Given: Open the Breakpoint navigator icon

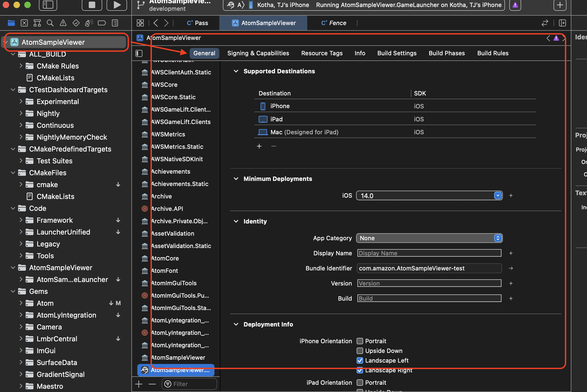Looking at the screenshot, I should (102, 23).
